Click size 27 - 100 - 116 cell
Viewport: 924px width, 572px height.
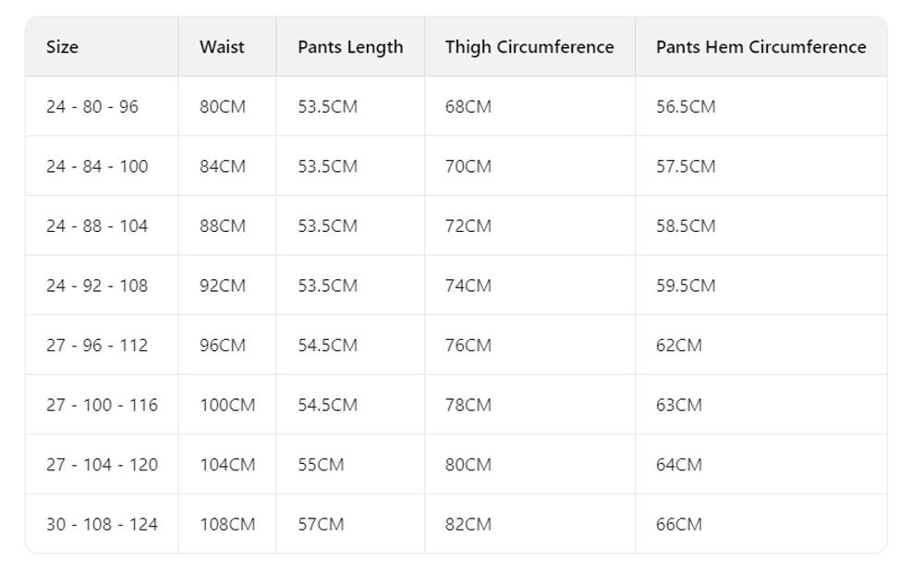102,405
